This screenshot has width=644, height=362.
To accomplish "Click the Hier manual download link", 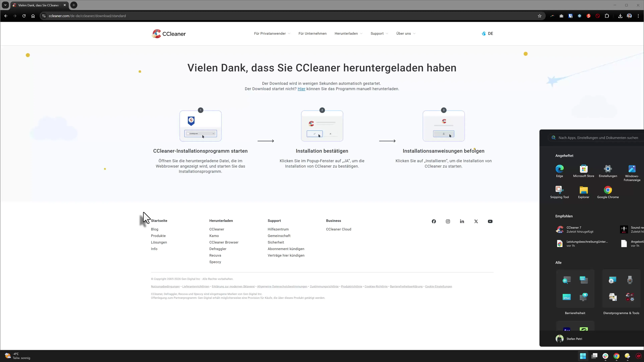I will click(x=302, y=89).
